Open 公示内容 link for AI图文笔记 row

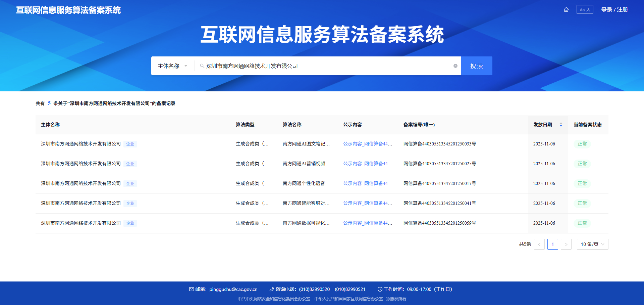[x=367, y=144]
